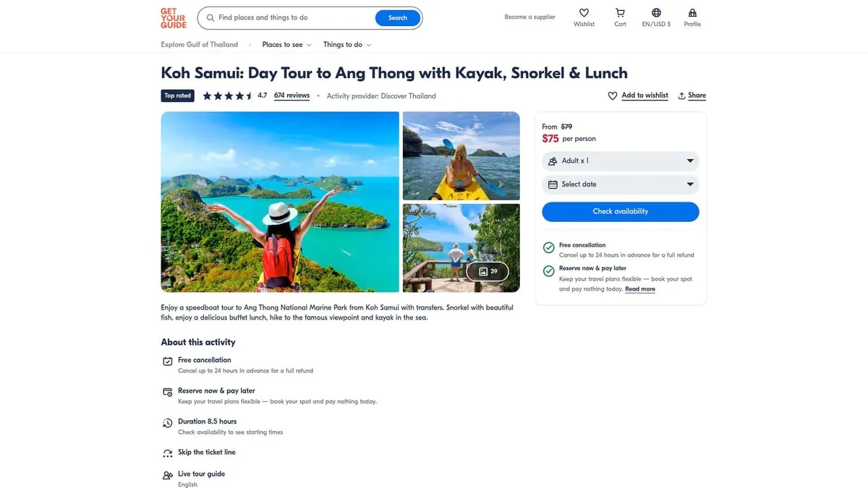Open the EN/USD language and currency settings
Viewport: 868px width, 488px height.
click(655, 17)
